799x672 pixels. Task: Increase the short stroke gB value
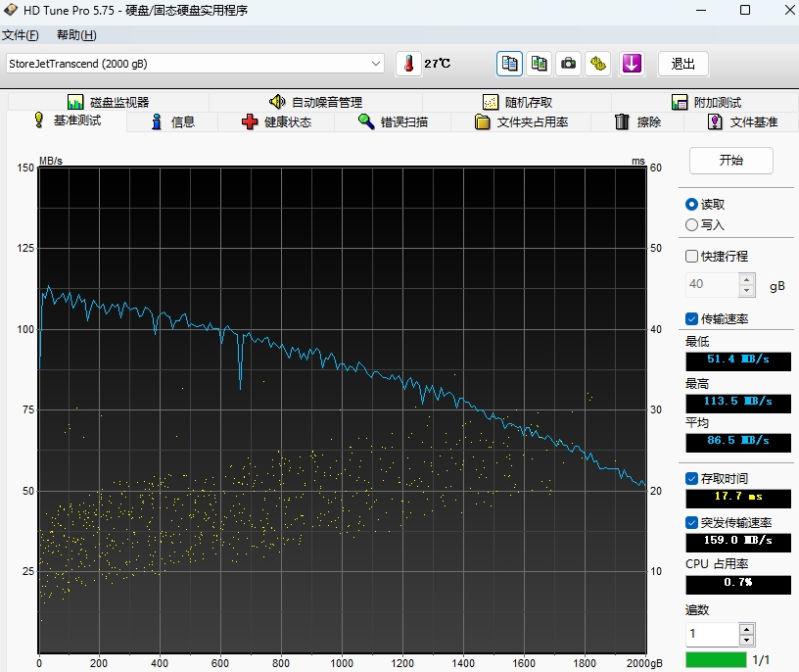coord(746,279)
